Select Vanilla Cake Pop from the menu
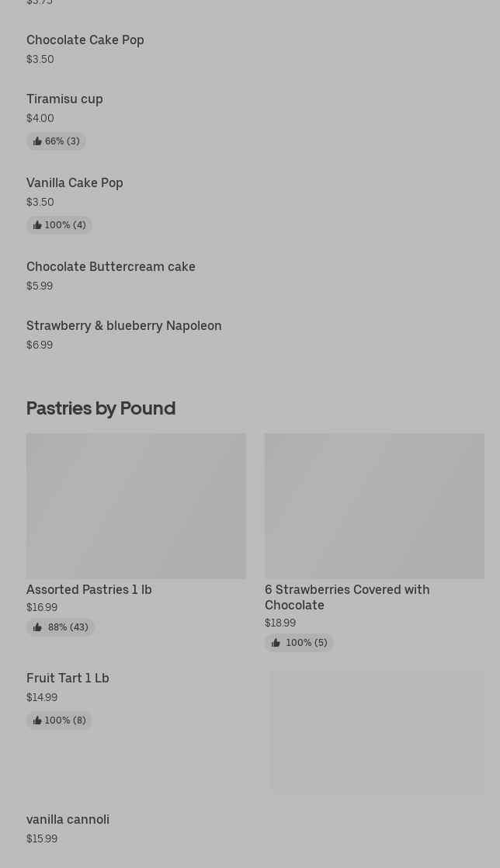Viewport: 500px width, 868px height. pos(75,182)
